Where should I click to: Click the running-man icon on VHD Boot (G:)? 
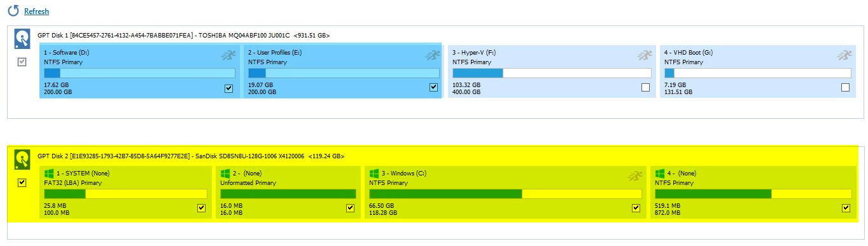pos(844,55)
